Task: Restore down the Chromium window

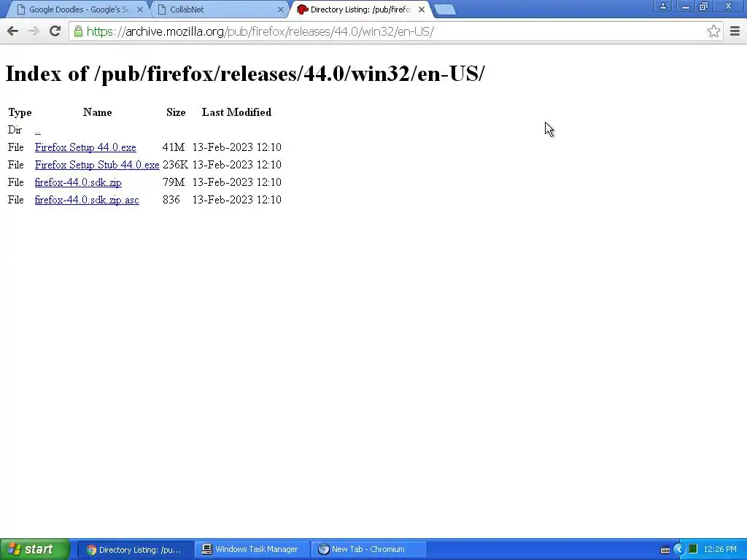Action: 704,6
